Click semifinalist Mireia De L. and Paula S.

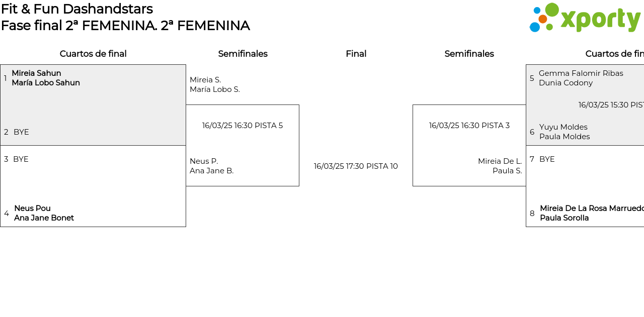pos(500,166)
